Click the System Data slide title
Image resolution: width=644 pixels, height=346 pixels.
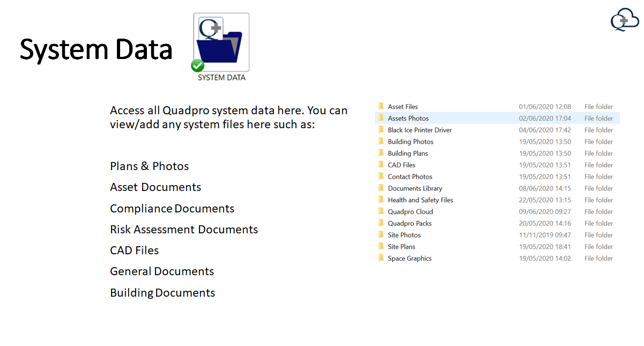(96, 50)
